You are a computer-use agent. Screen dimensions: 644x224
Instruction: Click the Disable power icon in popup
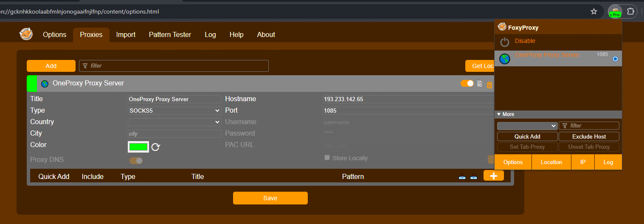point(504,42)
